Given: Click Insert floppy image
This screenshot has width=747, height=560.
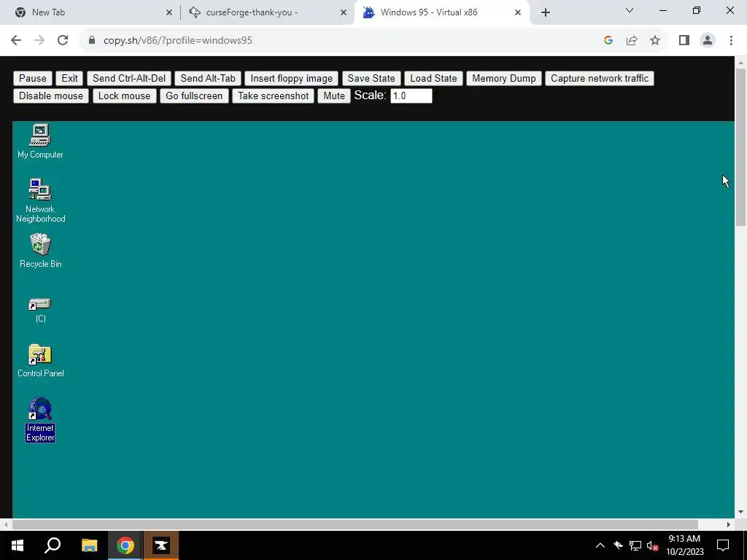Looking at the screenshot, I should click(x=292, y=78).
